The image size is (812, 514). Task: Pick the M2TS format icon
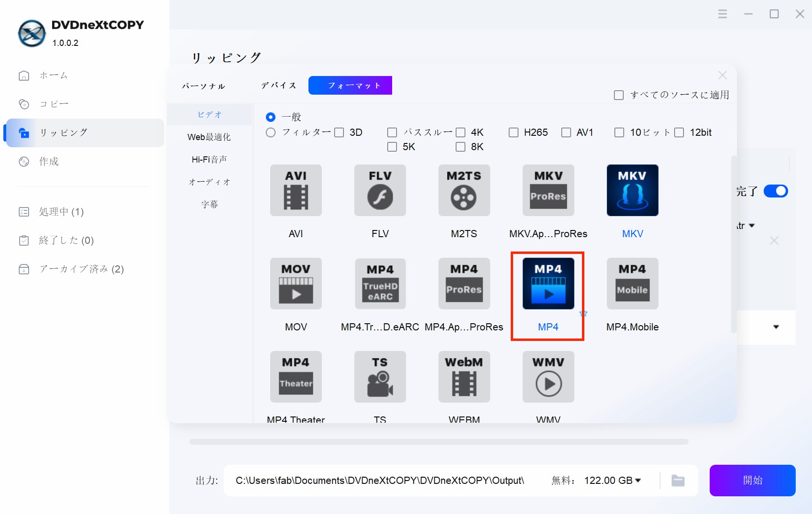(464, 190)
